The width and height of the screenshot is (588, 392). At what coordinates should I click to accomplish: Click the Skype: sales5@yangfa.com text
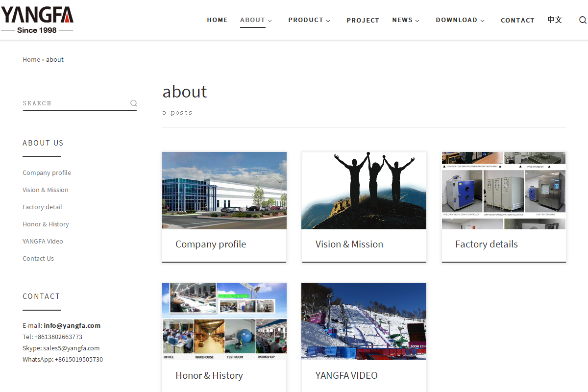tap(61, 348)
